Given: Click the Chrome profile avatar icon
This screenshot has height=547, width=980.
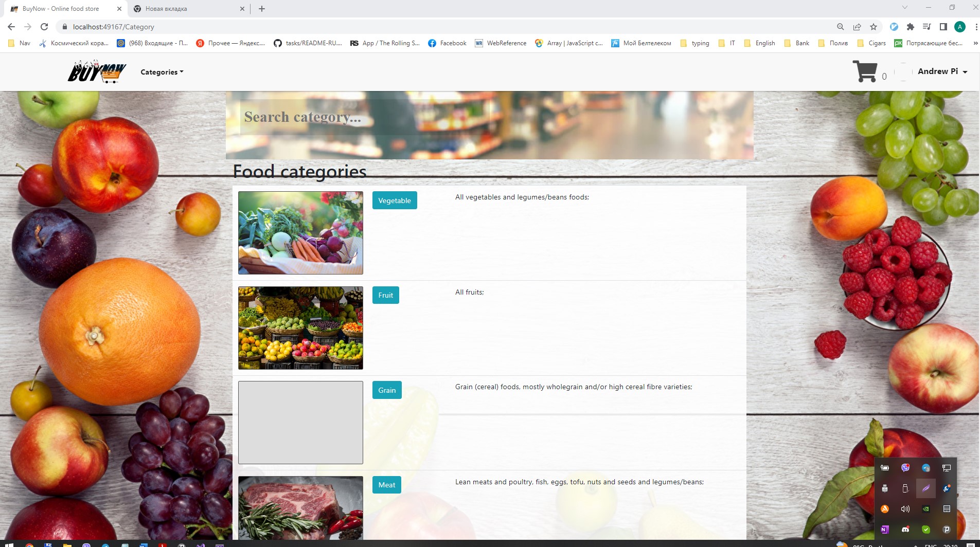Looking at the screenshot, I should pos(960,27).
